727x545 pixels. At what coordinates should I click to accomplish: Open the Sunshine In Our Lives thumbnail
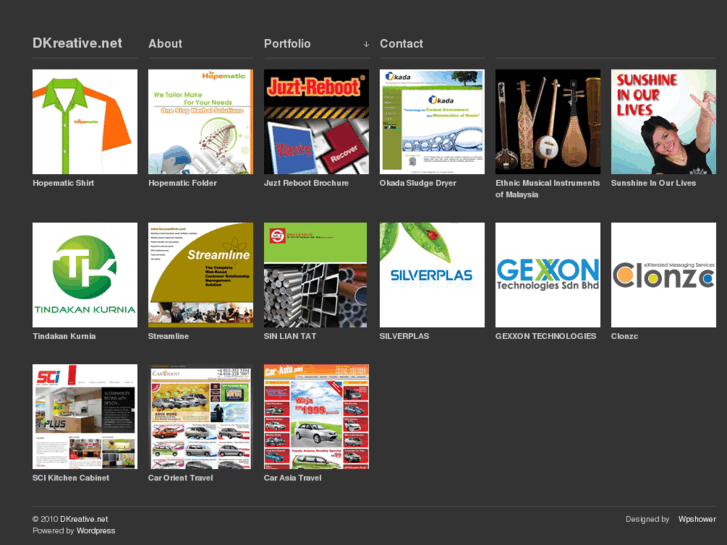(x=663, y=122)
